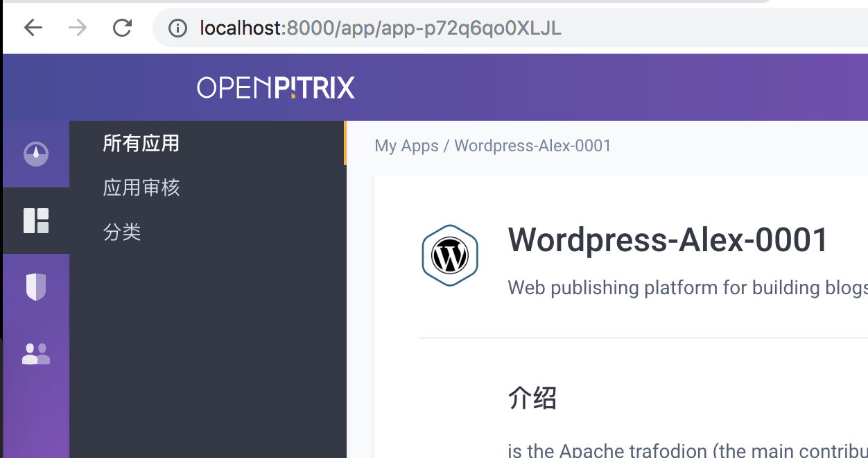Select 所有应用 in the side menu
Image resolution: width=868 pixels, height=458 pixels.
coord(141,143)
